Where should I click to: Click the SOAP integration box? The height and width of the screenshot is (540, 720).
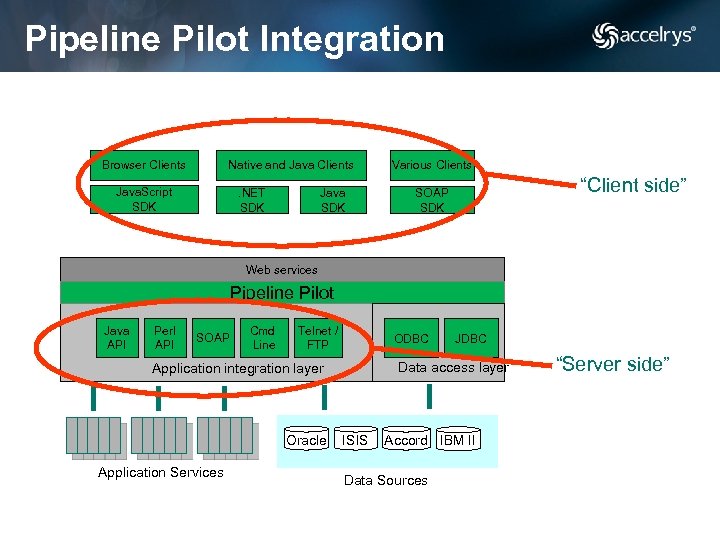[x=213, y=338]
